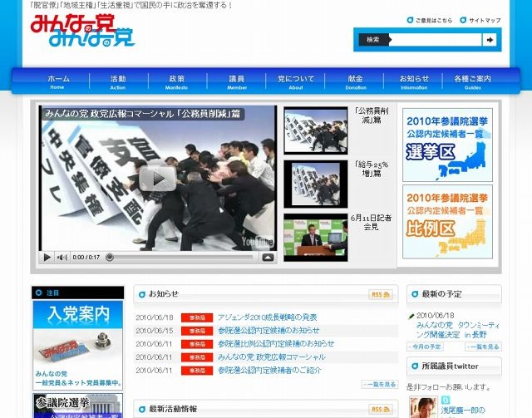Screen dimensions: 532x418
Task: Open the タウンミーティング in 長野 schedule link
Action: 458,330
